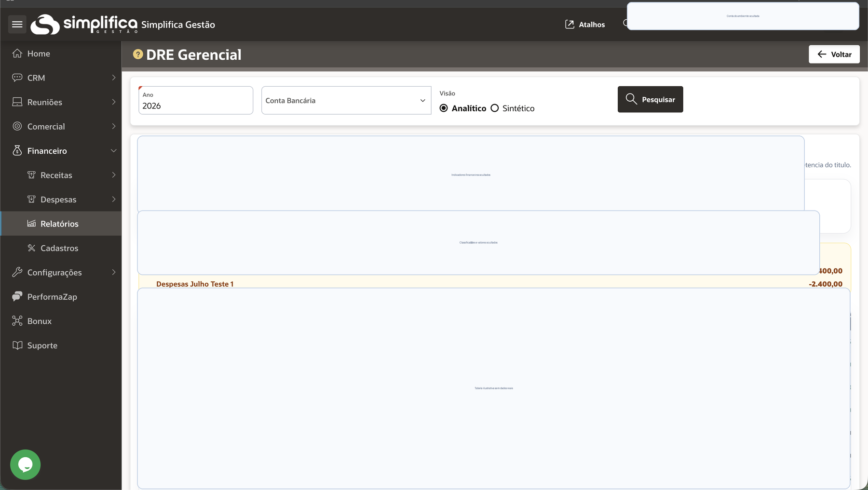This screenshot has height=490, width=868.
Task: Collapse the Financeiro sidebar section
Action: coord(114,151)
